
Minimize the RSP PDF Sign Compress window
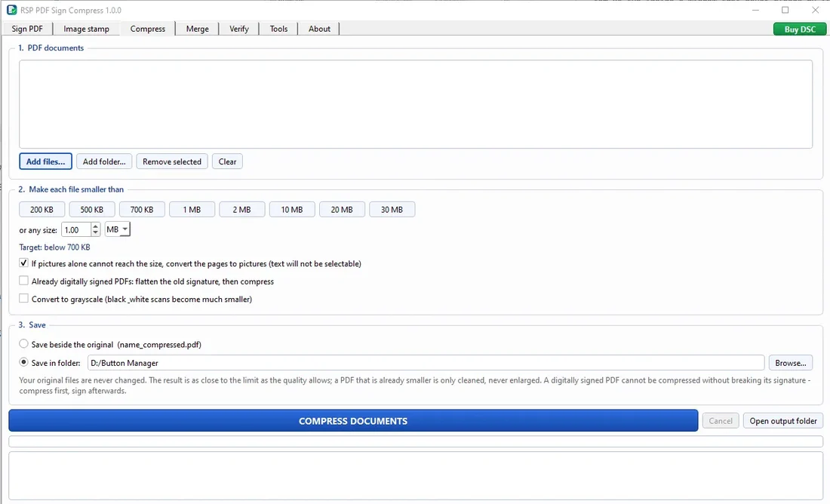point(755,10)
